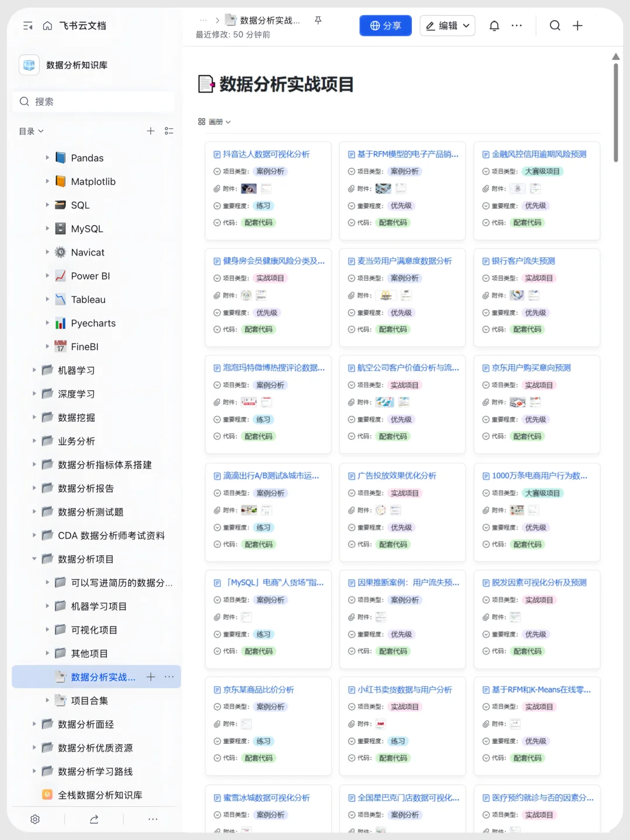Select the FineBI calendar icon
The width and height of the screenshot is (630, 840).
61,346
